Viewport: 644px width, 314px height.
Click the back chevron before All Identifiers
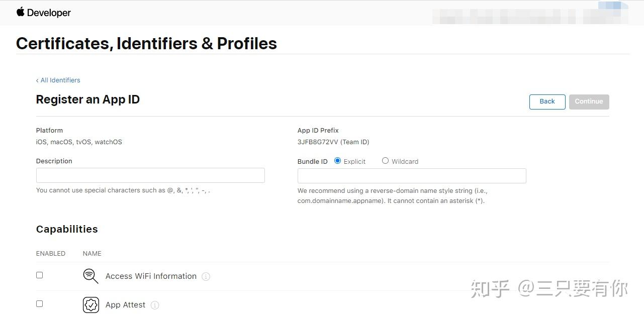(37, 80)
